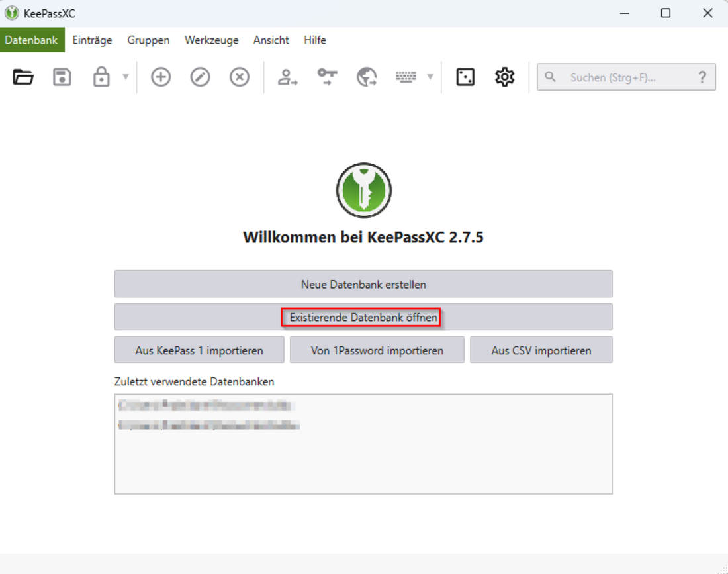728x574 pixels.
Task: Open the Werkzeuge menu
Action: pos(212,40)
